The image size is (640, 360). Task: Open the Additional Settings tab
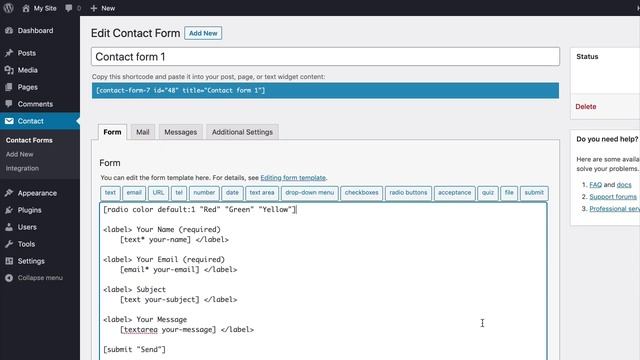point(242,132)
